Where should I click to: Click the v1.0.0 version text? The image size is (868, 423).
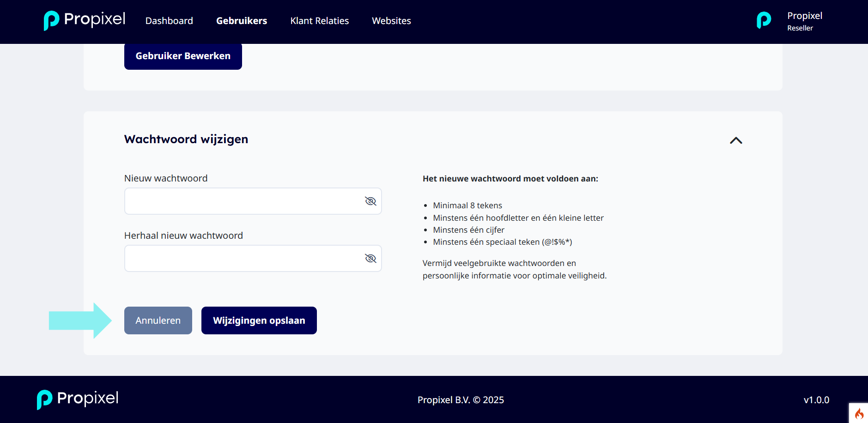pos(816,400)
